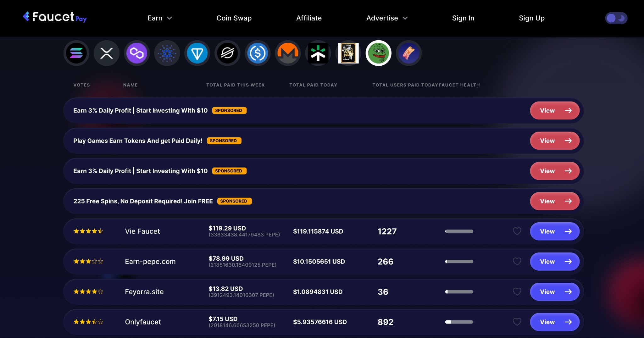The height and width of the screenshot is (338, 644).
Task: Select the XRP coin icon
Action: (107, 53)
